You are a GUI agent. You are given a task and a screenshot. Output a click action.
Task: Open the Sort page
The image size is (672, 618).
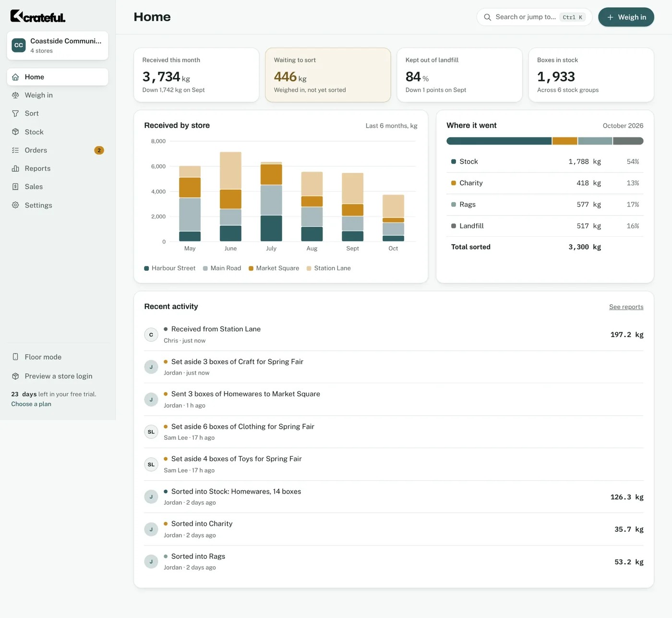click(58, 113)
